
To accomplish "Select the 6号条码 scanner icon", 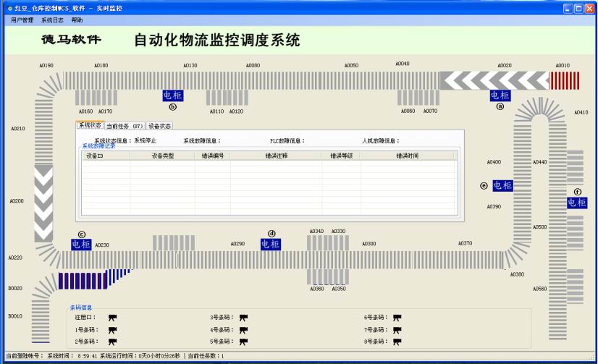I will pos(397,318).
